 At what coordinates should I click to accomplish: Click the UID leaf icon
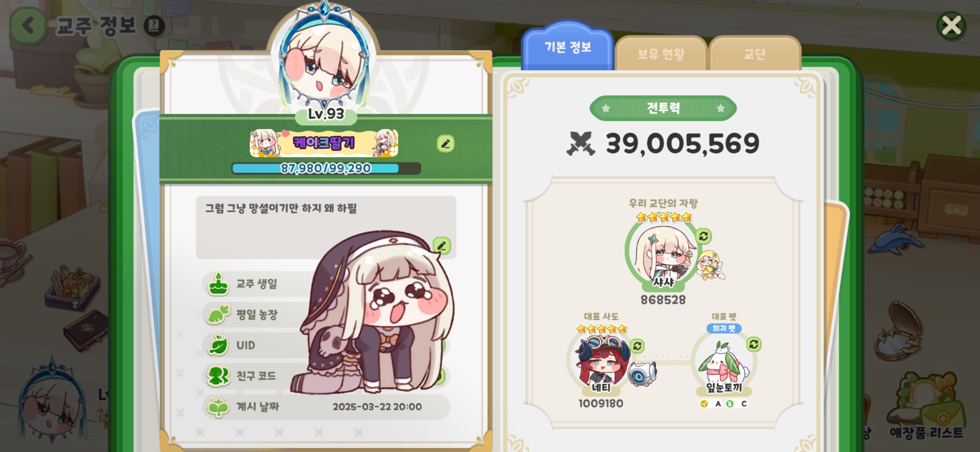tap(218, 345)
